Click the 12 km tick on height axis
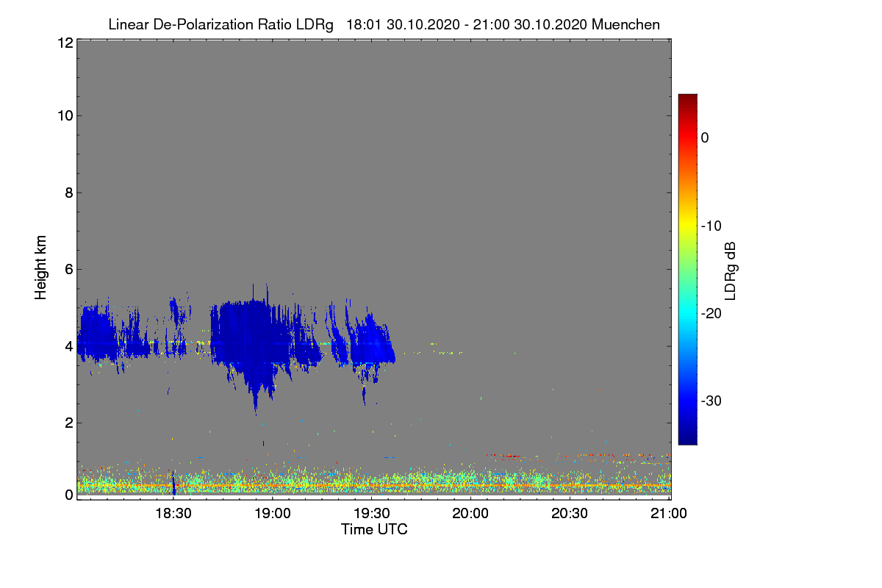Image resolution: width=882 pixels, height=588 pixels. tap(64, 43)
